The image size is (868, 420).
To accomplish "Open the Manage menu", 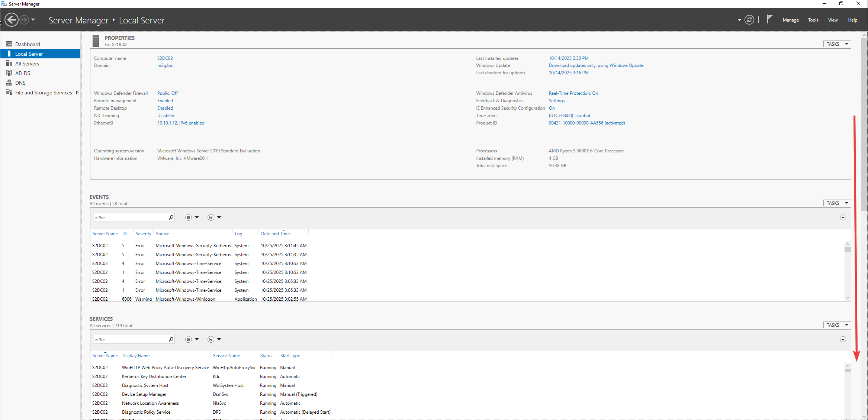I will coord(790,20).
